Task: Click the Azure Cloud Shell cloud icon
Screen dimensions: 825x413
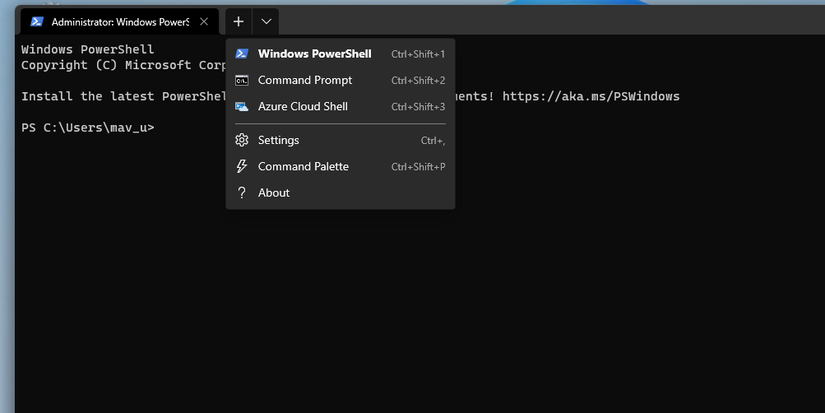Action: [x=241, y=106]
